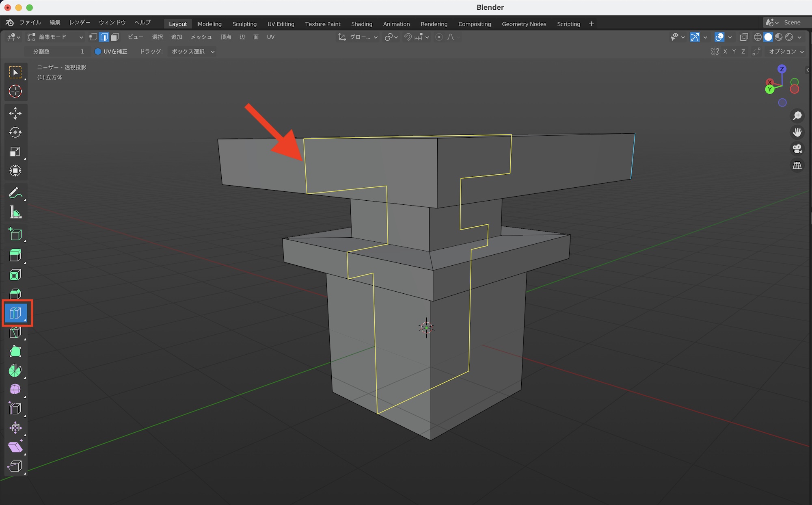This screenshot has width=812, height=505.
Task: Click the Z axis on the navigation gizmo
Action: (782, 69)
